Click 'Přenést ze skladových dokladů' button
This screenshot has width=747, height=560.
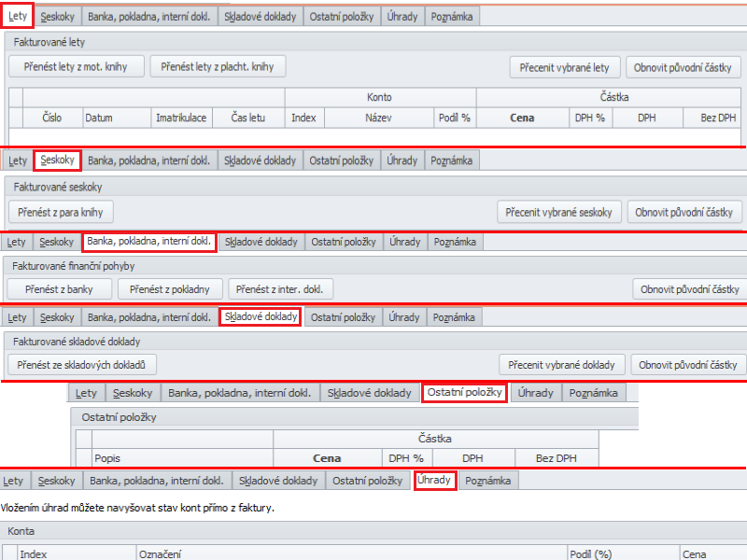pyautogui.click(x=83, y=364)
